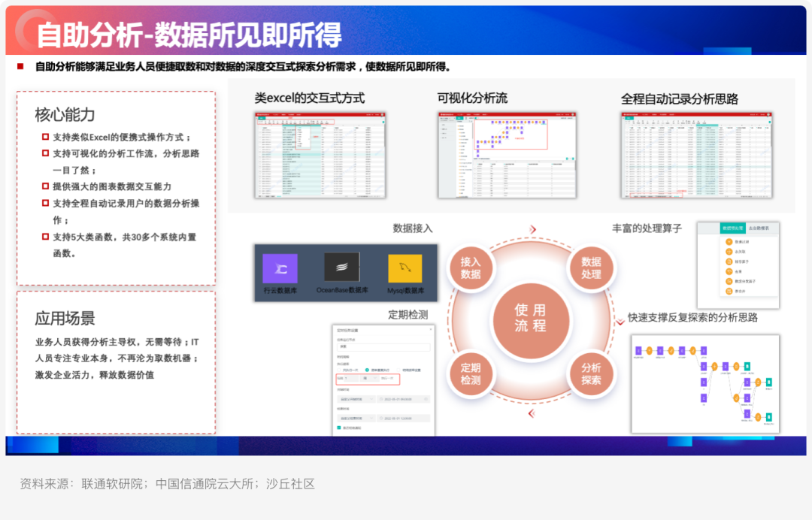
Task: Open the start time type dropdown in schedule dialog
Action: (x=356, y=399)
